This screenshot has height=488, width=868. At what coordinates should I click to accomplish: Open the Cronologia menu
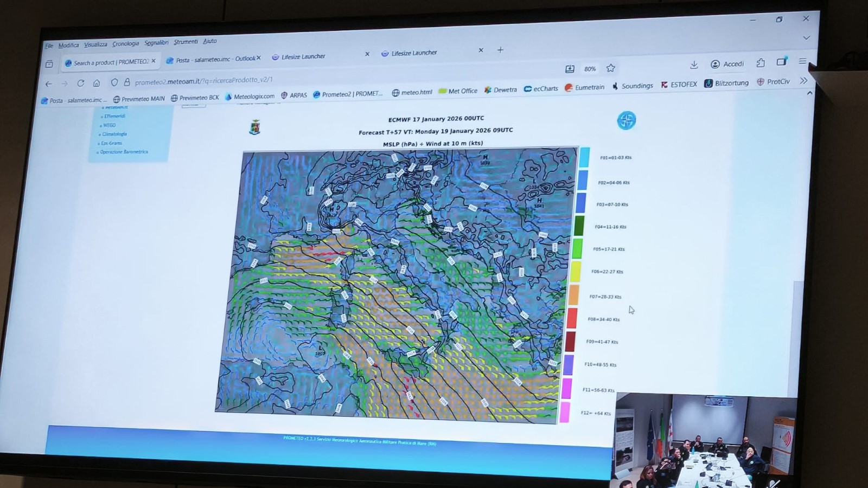click(125, 43)
